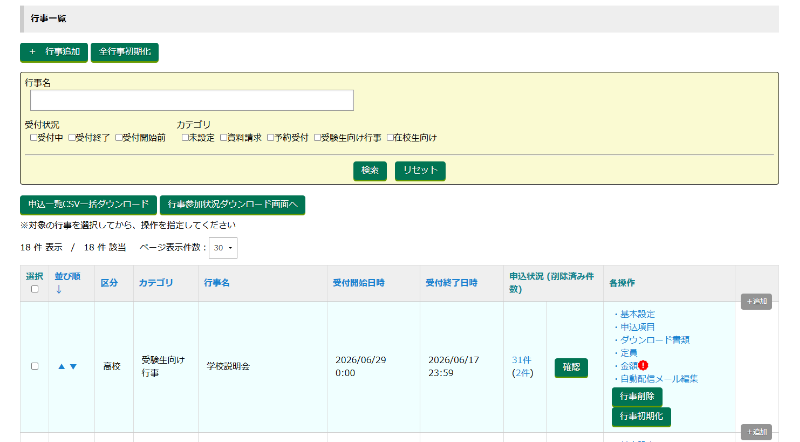Image resolution: width=800 pixels, height=442 pixels.
Task: Sort the table by 受付開始日時 column header
Action: tap(358, 283)
